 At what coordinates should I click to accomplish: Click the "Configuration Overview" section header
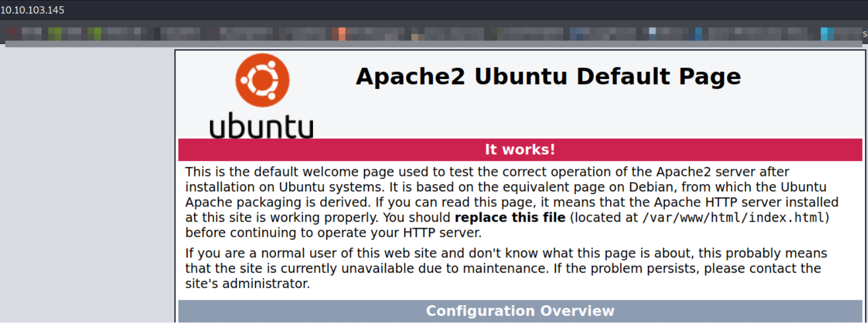(520, 311)
